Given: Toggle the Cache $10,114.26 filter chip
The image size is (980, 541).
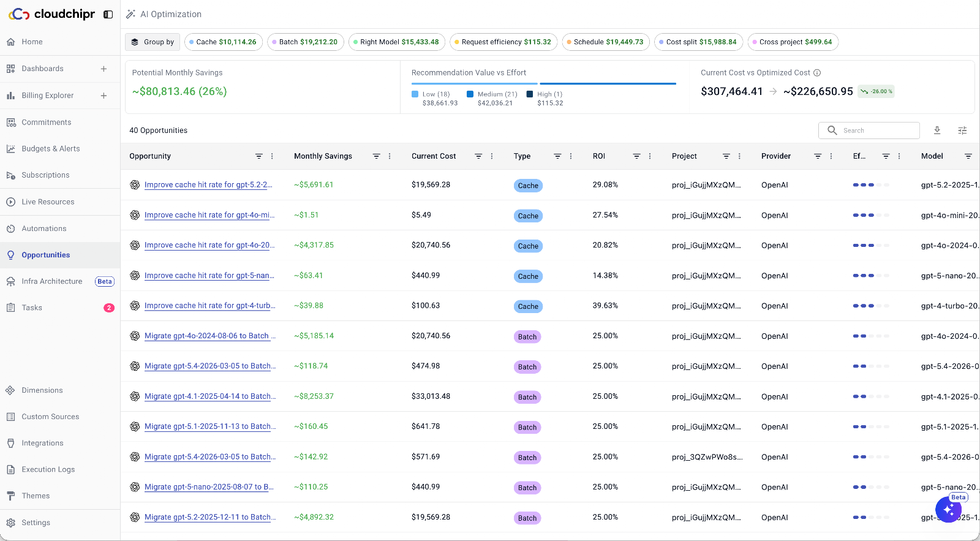Looking at the screenshot, I should point(224,42).
